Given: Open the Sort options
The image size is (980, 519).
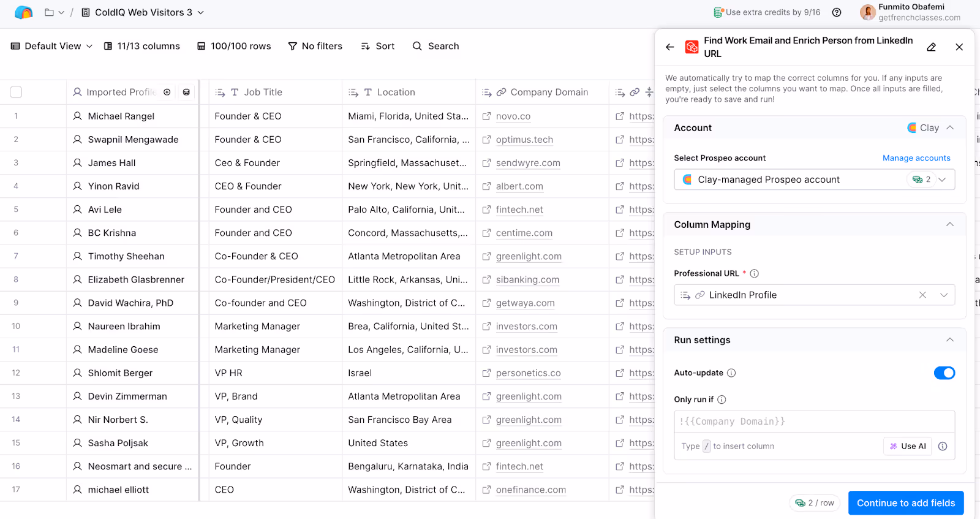Looking at the screenshot, I should click(378, 46).
